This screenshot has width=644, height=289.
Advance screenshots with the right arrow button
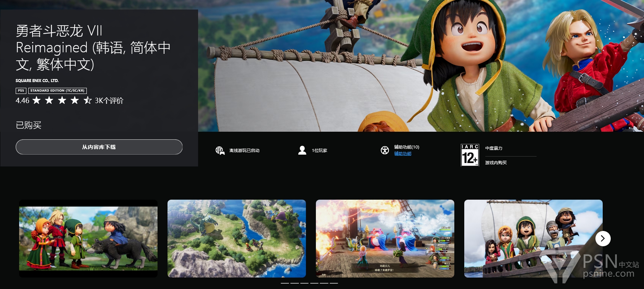click(x=603, y=239)
